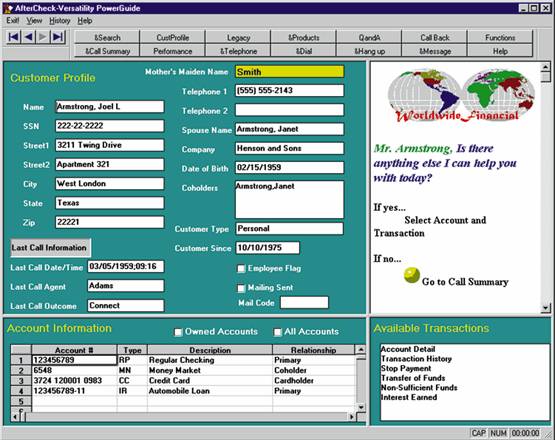Check the All Accounts checkbox
The height and width of the screenshot is (440, 555).
pyautogui.click(x=278, y=332)
